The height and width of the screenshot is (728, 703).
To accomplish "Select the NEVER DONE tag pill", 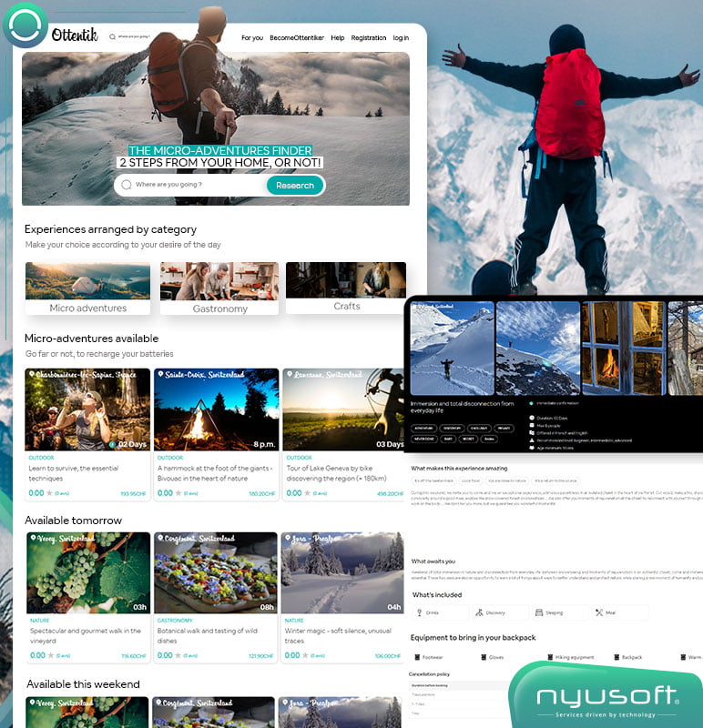I will pyautogui.click(x=423, y=439).
